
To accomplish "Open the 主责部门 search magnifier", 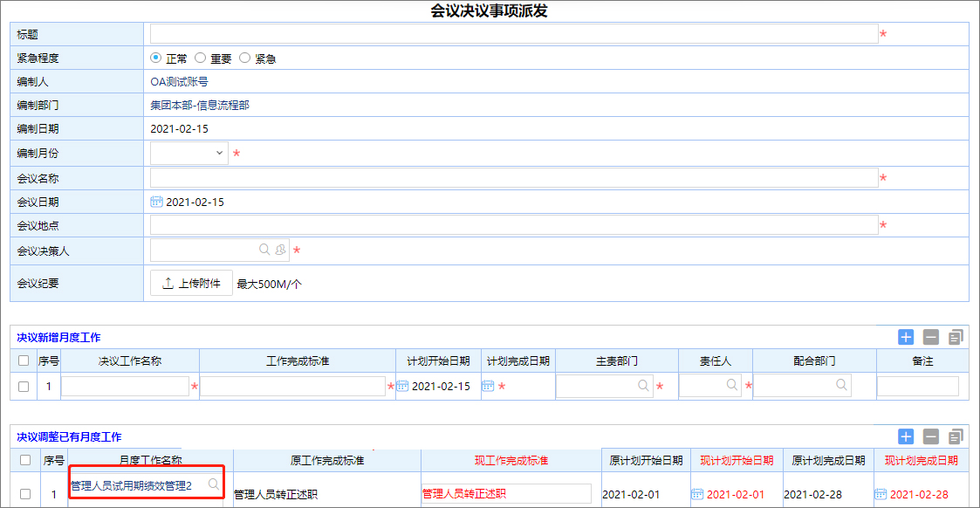I will click(644, 384).
